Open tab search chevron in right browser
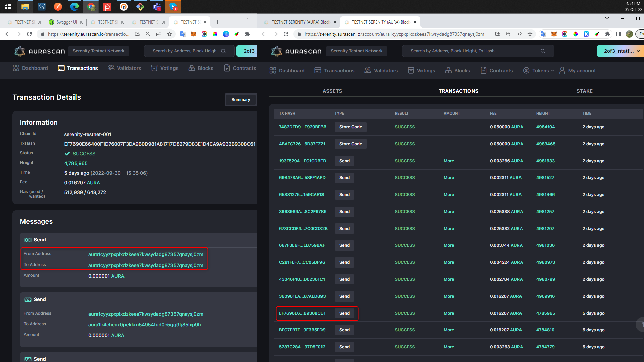 pyautogui.click(x=607, y=19)
